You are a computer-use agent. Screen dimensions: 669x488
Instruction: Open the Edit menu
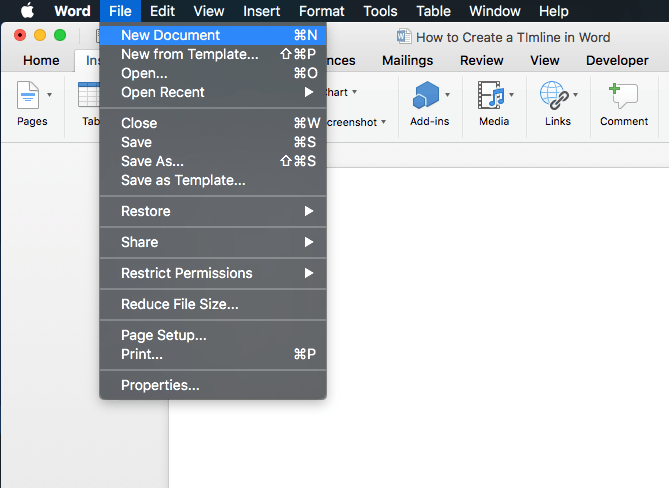click(162, 11)
